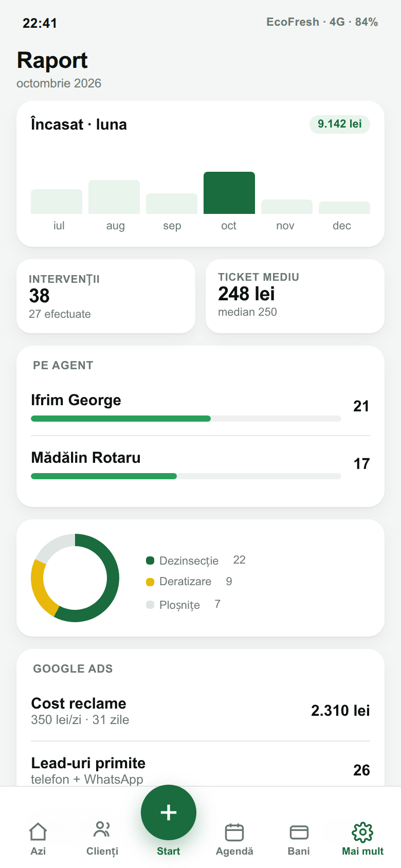Image resolution: width=401 pixels, height=868 pixels.
Task: Select the iul bar in chart
Action: (57, 202)
